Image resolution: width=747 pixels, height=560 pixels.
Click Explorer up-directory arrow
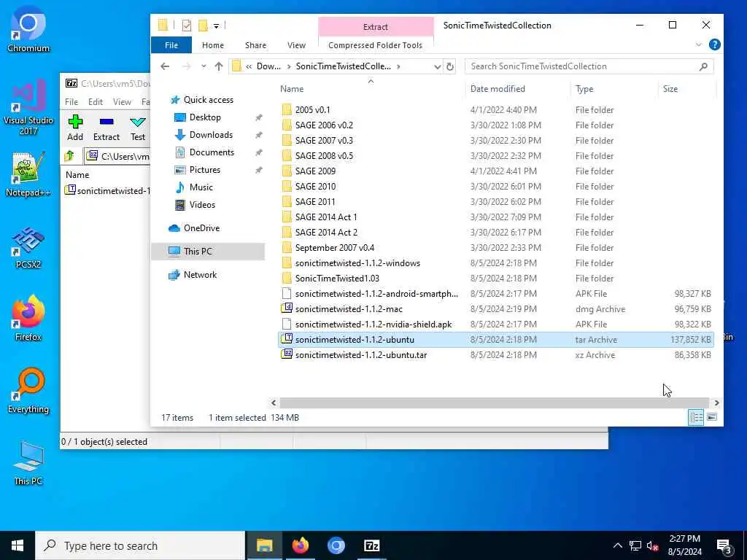click(219, 66)
